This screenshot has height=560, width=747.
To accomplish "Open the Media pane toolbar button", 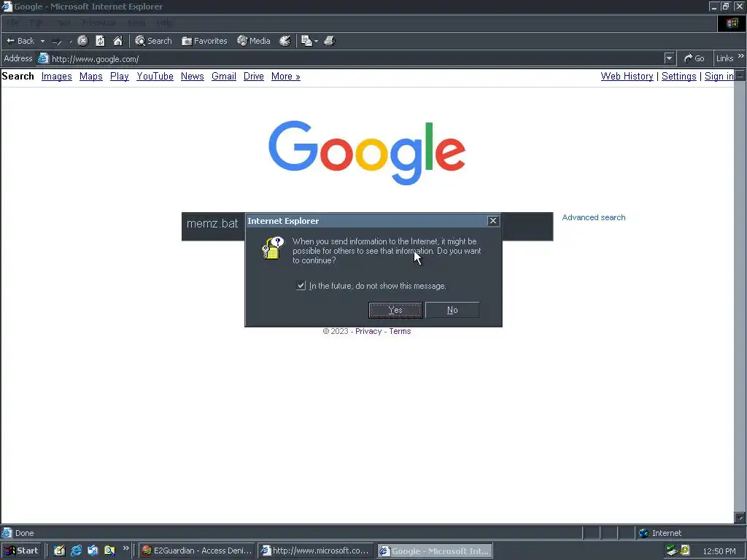I will pos(254,41).
